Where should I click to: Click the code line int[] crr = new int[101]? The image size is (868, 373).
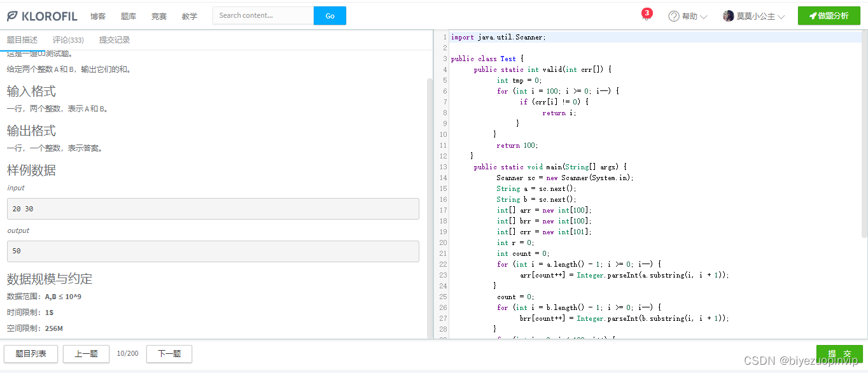click(x=544, y=232)
